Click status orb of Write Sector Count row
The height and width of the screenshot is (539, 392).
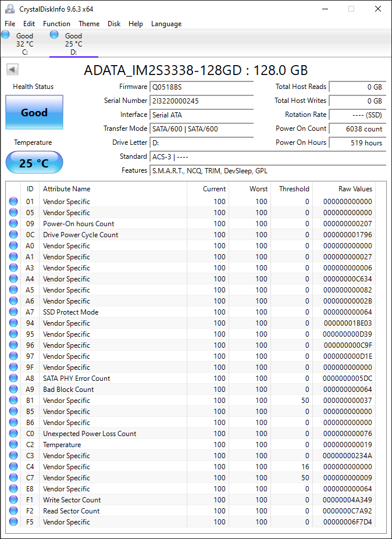pos(13,500)
